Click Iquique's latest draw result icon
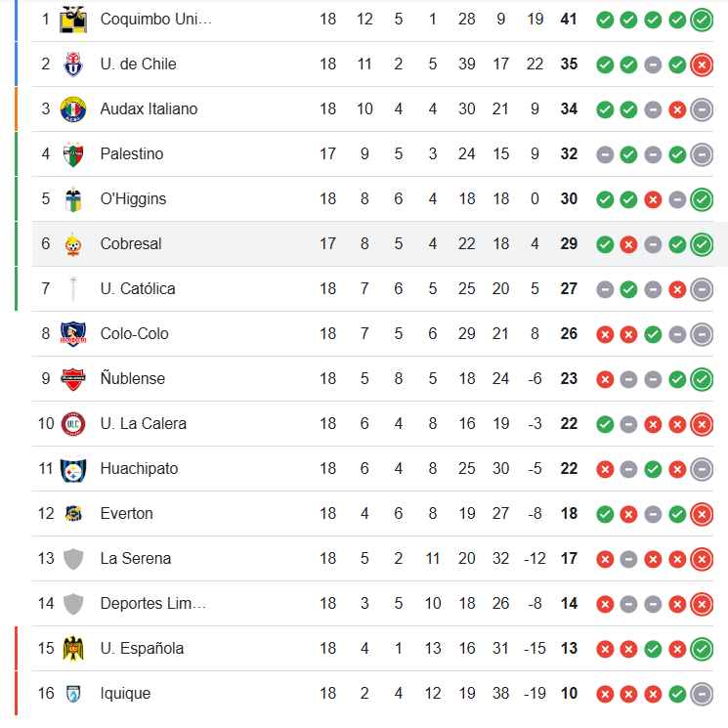 point(701,694)
